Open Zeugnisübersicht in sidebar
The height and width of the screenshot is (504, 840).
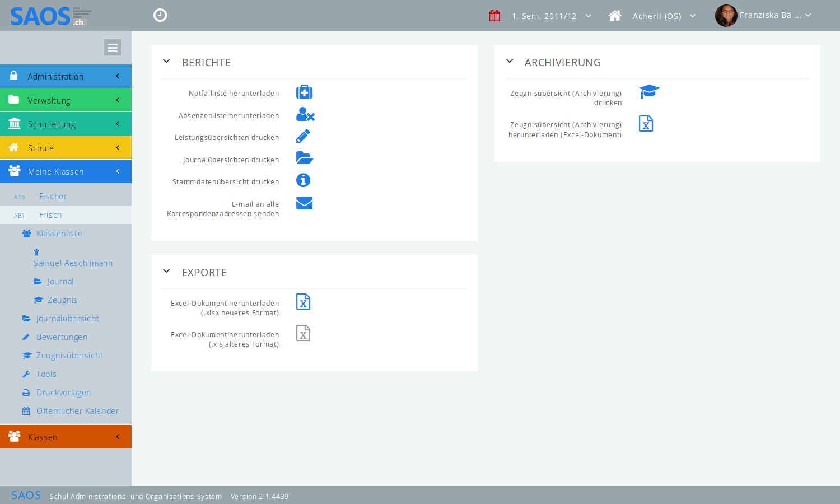click(x=69, y=356)
